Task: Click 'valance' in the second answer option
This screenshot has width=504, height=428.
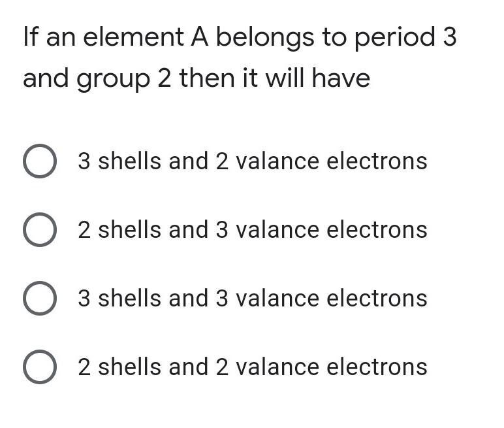Action: 277,229
